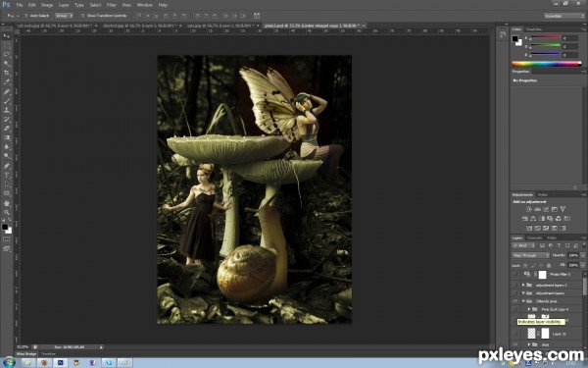Select the History Brush tool
Screen dimensions: 588x368
coord(7,120)
